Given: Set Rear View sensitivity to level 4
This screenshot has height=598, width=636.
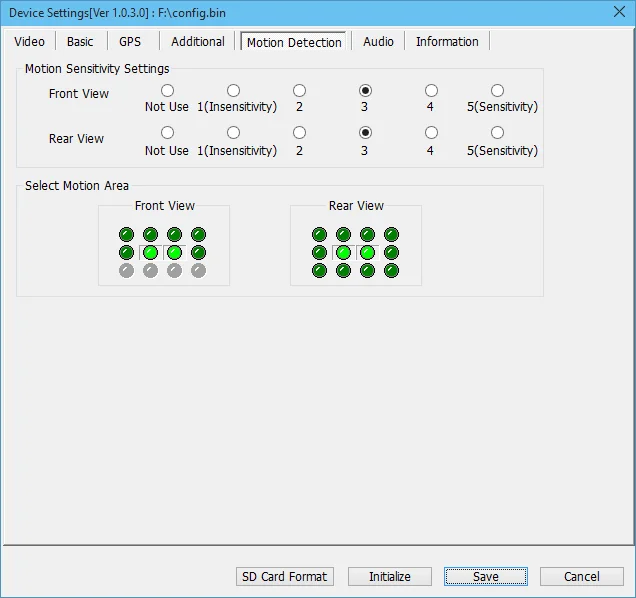Looking at the screenshot, I should click(431, 133).
